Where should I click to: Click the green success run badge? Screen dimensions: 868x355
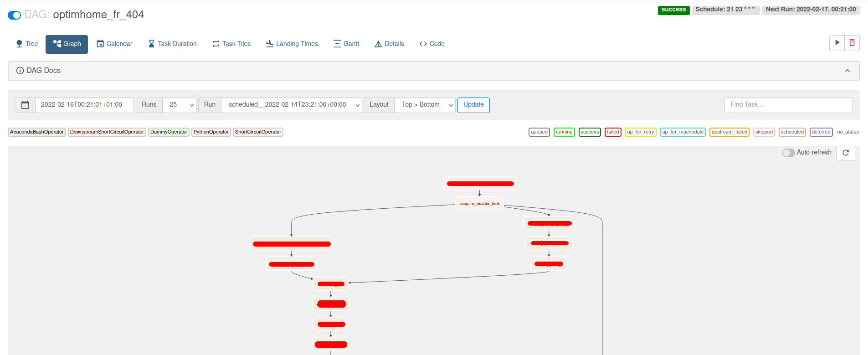click(673, 10)
